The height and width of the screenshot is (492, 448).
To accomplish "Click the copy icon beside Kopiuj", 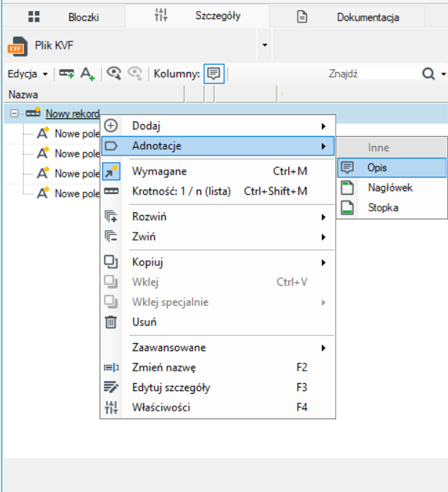I will [x=110, y=262].
